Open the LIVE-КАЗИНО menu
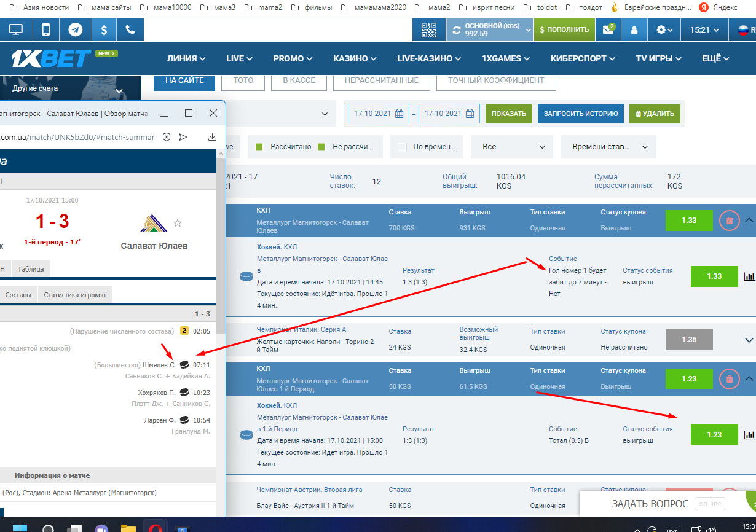This screenshot has width=756, height=532. [429, 58]
